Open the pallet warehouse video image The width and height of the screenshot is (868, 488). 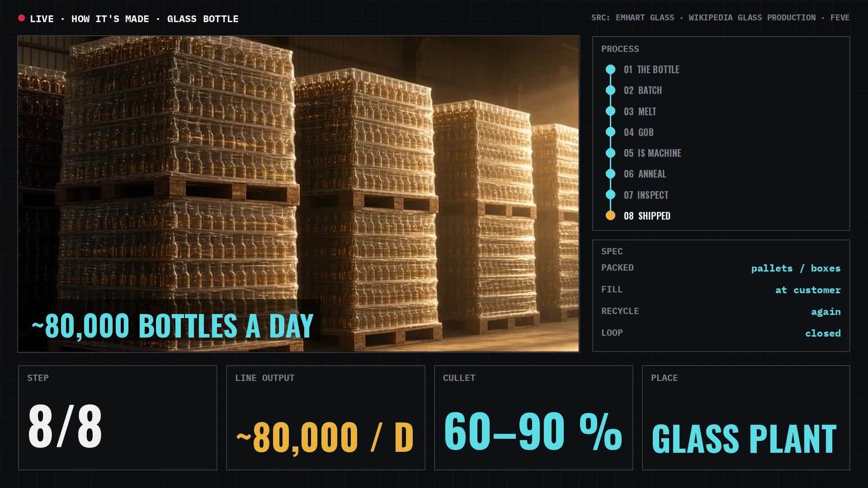click(298, 194)
